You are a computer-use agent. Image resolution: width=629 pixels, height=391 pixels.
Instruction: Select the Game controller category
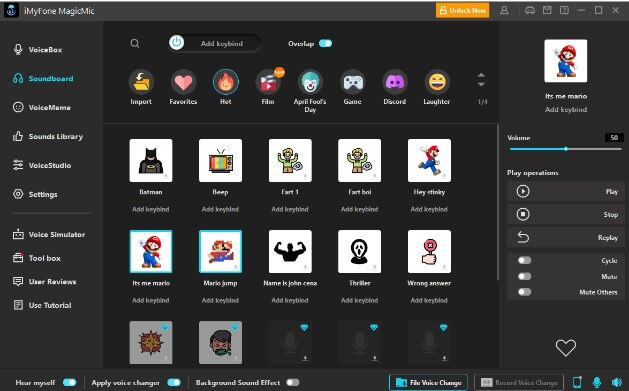click(353, 82)
